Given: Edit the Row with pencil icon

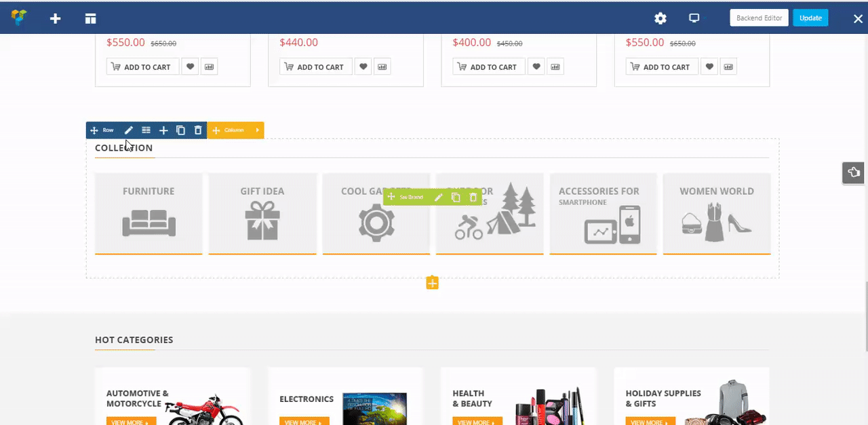Looking at the screenshot, I should pyautogui.click(x=129, y=130).
